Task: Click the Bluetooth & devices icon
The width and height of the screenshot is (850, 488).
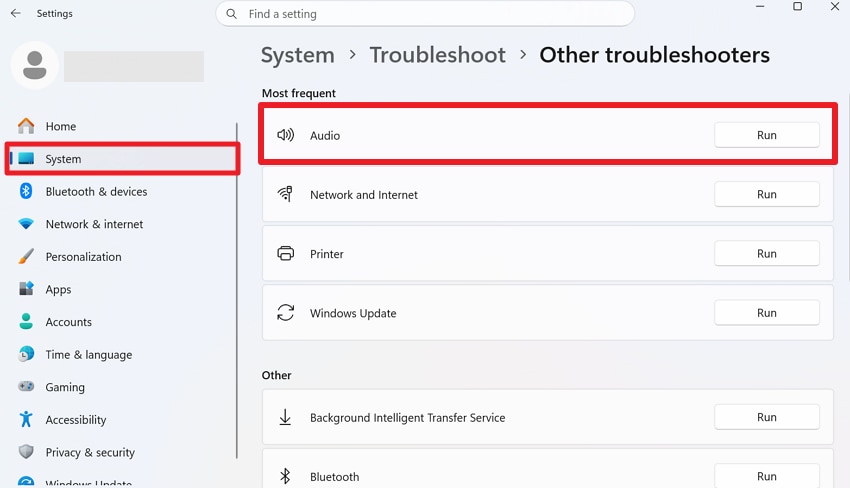Action: tap(25, 191)
